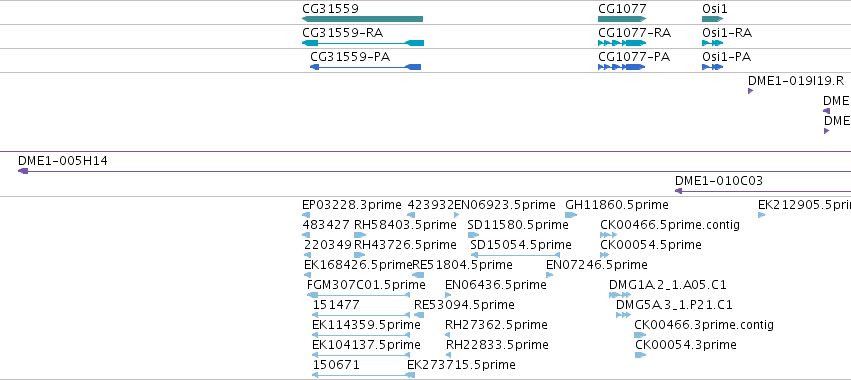Select the CG1077-PA protein arrows

pyautogui.click(x=621, y=67)
